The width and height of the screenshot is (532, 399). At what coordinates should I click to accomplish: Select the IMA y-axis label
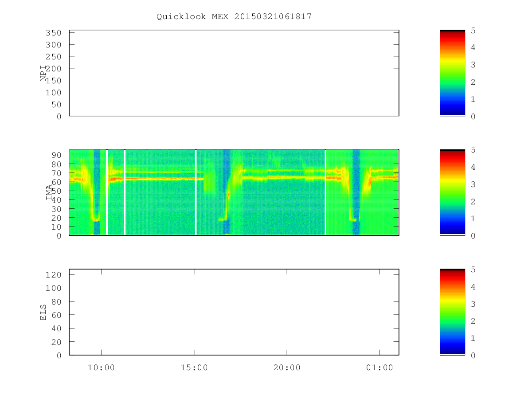(49, 192)
